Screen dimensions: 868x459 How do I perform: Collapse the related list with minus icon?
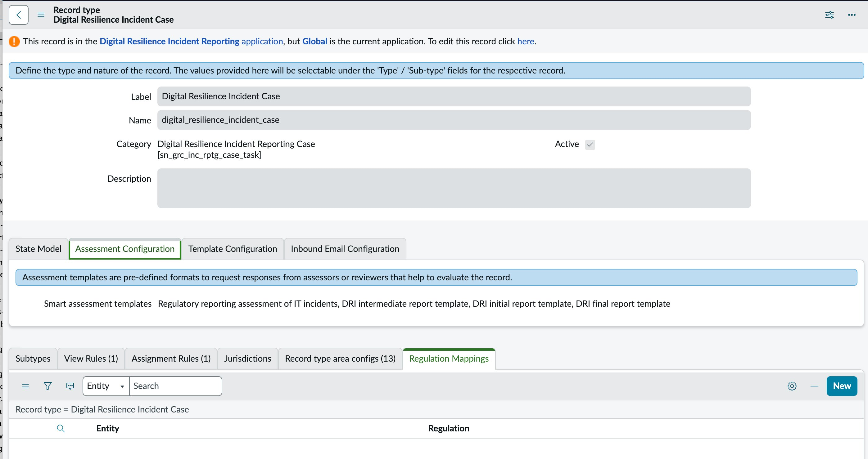(x=814, y=386)
